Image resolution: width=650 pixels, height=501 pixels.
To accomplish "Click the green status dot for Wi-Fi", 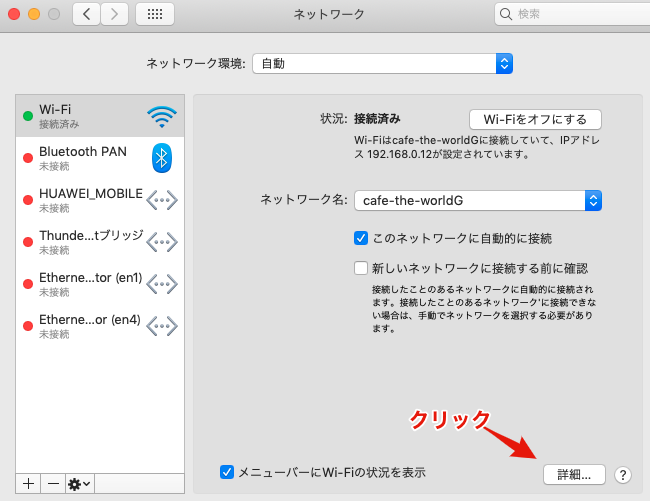I will 28,116.
